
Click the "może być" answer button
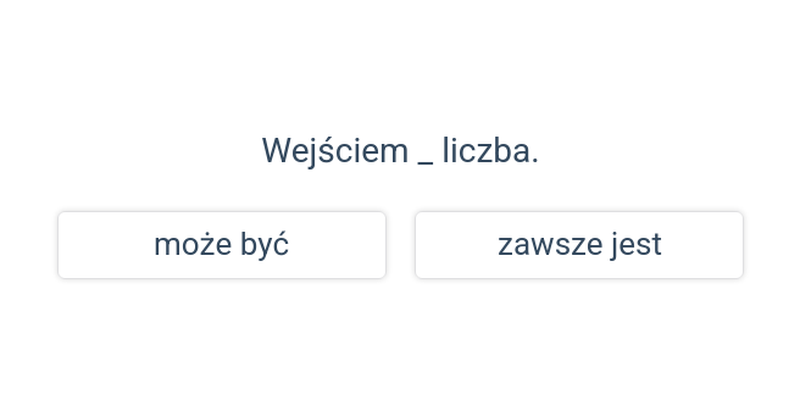tap(221, 245)
